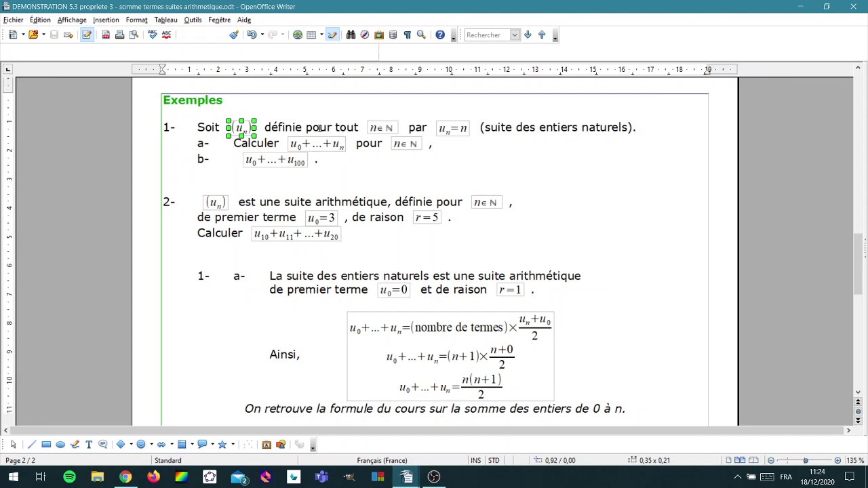Click the Print file icon

(x=119, y=35)
